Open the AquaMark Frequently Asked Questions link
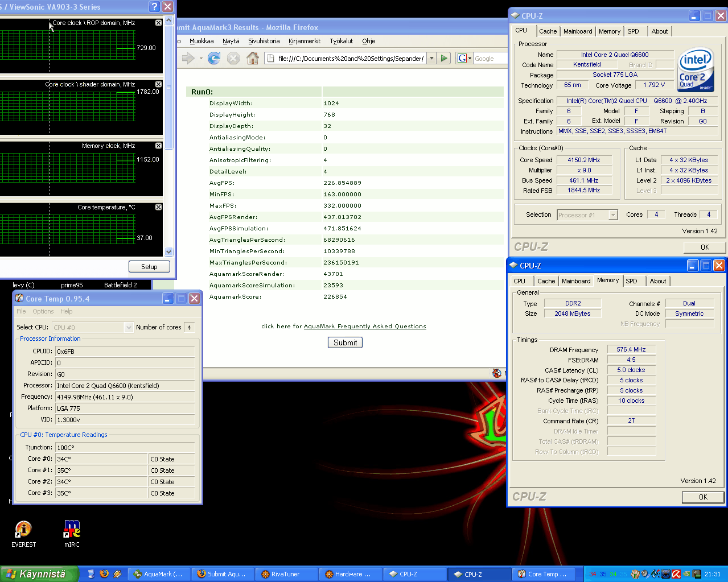The height and width of the screenshot is (582, 728). (365, 327)
